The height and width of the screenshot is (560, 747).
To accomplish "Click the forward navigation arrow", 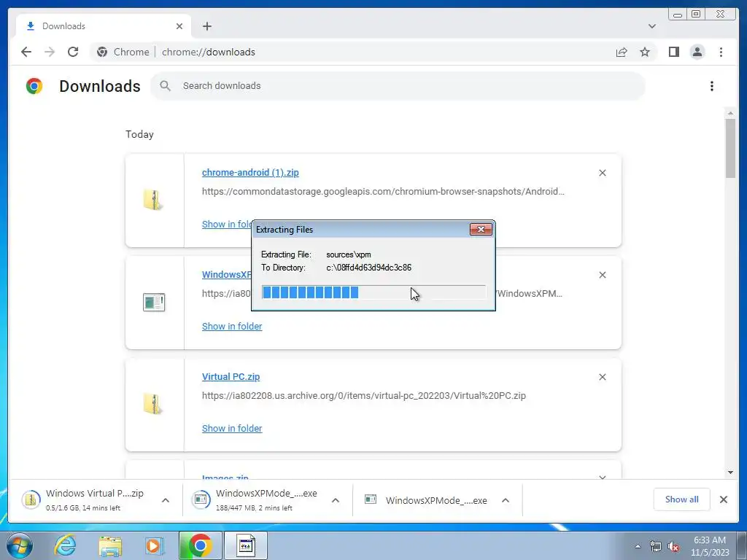I will coord(50,52).
